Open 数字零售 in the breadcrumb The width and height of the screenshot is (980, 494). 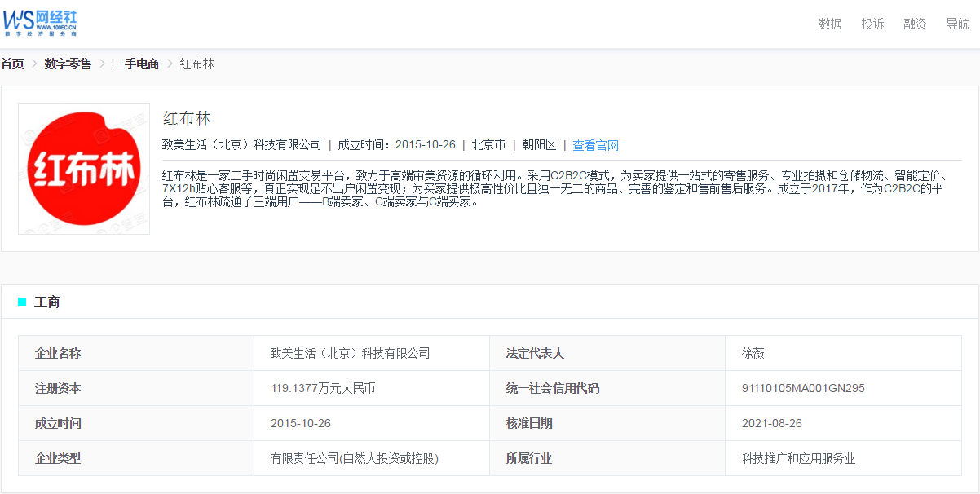pyautogui.click(x=68, y=64)
